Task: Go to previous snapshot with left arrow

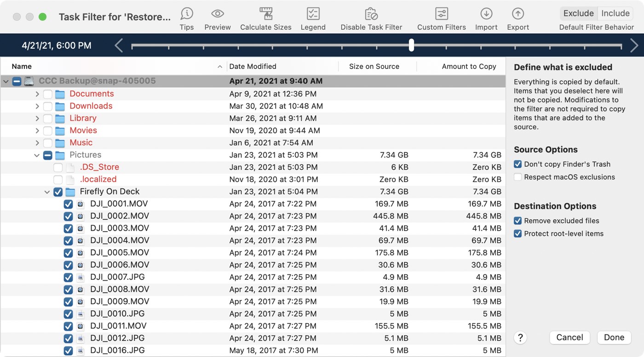Action: 119,45
